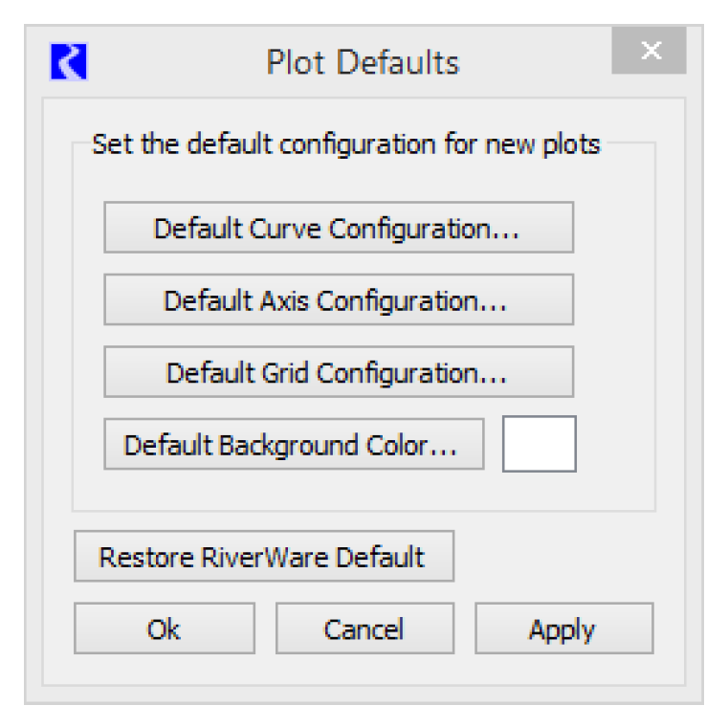This screenshot has width=728, height=728.
Task: Cancel the Plot Defaults dialog
Action: (x=364, y=629)
